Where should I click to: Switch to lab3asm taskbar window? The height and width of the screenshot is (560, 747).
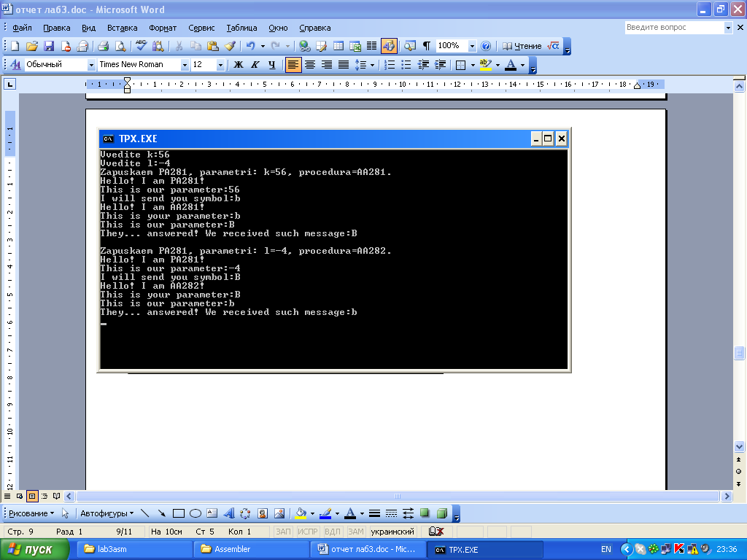pos(133,549)
